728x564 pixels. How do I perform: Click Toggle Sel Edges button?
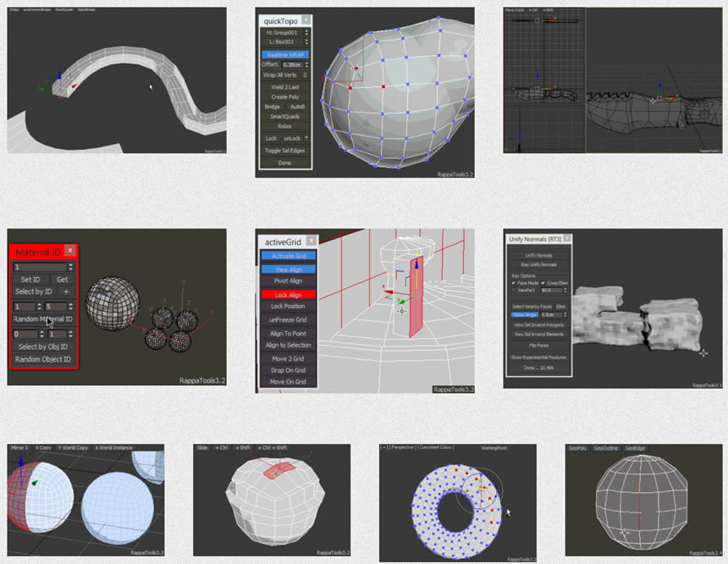pos(285,151)
